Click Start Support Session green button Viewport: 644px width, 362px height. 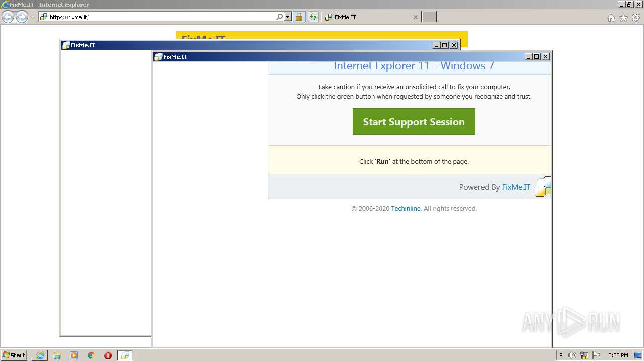point(414,122)
